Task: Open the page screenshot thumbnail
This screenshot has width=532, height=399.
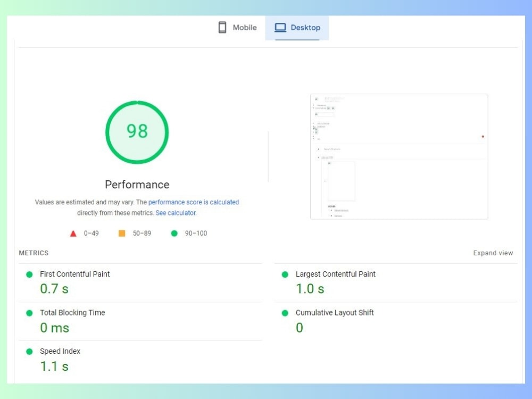Action: coord(399,156)
